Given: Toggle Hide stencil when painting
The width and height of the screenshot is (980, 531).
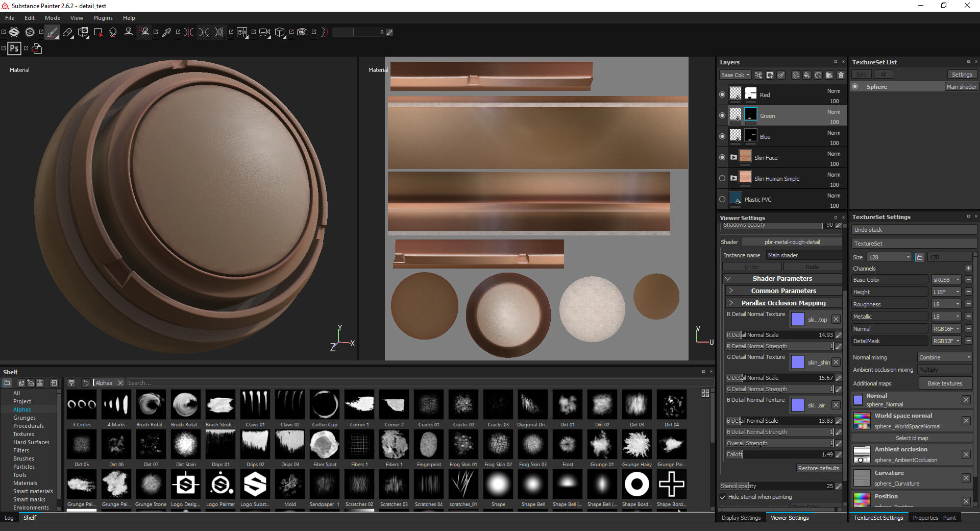Looking at the screenshot, I should click(x=723, y=497).
